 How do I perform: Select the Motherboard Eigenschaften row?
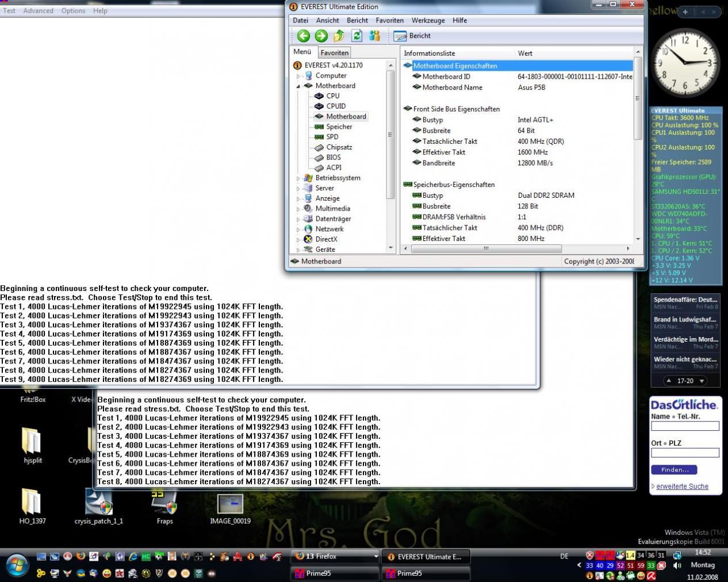click(517, 66)
